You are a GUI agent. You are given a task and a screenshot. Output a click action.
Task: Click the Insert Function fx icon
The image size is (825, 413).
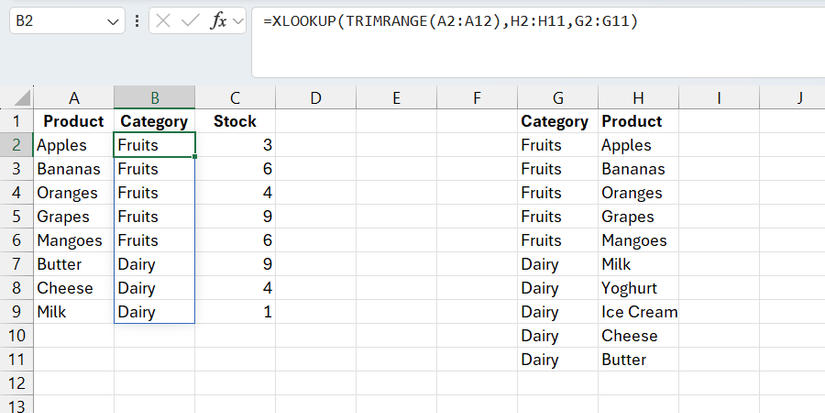coord(218,22)
